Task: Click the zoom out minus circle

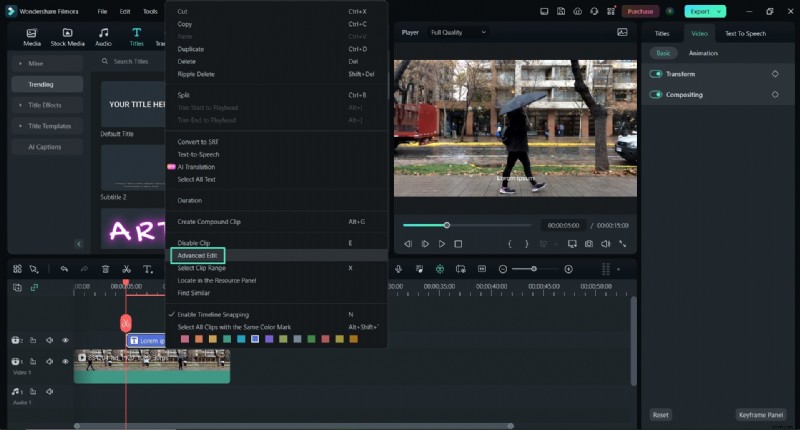Action: 503,269
